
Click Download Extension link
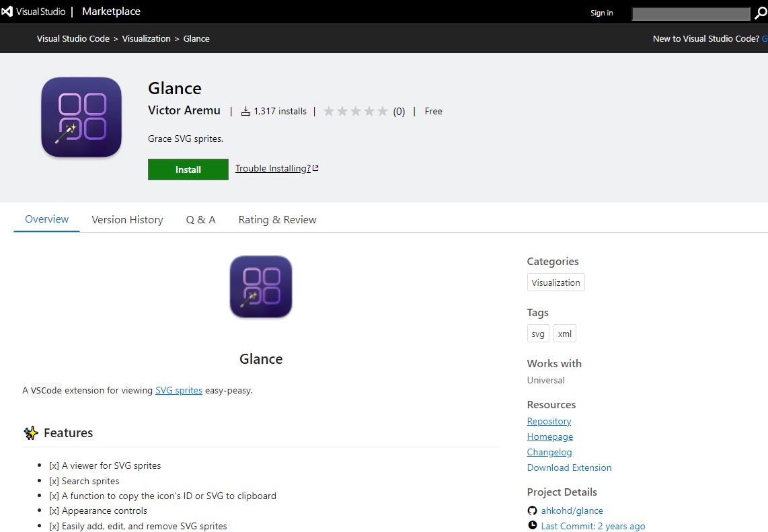569,467
